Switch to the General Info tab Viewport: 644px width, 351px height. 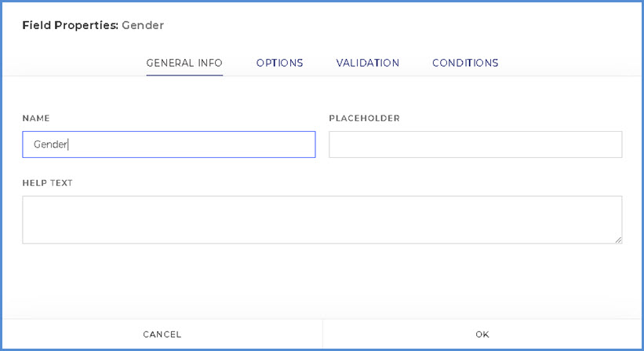pos(184,63)
